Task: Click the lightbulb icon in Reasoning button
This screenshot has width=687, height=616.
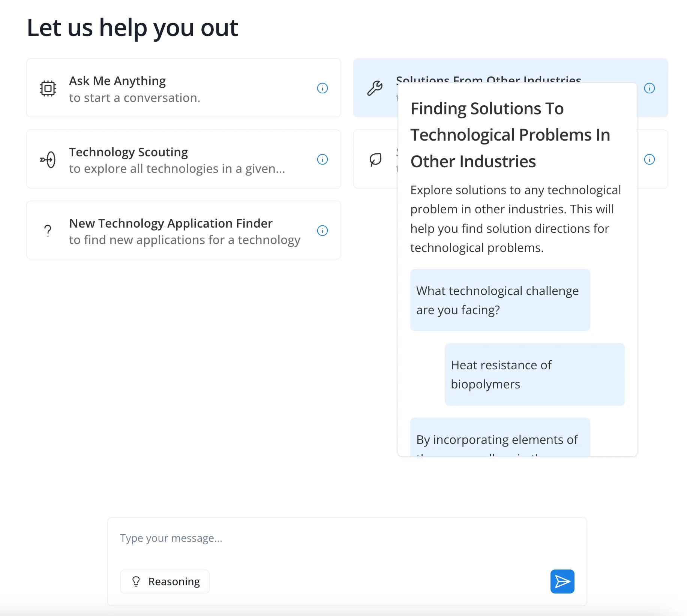Action: (x=136, y=582)
